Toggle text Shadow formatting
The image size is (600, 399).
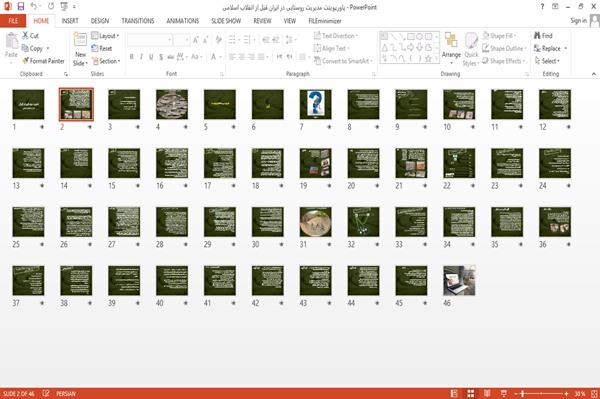(x=161, y=57)
